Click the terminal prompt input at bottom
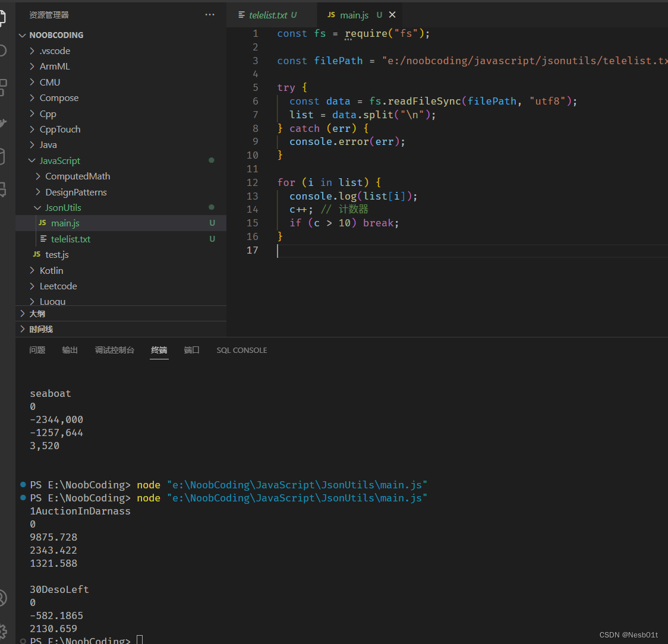The width and height of the screenshot is (668, 644). coord(140,640)
